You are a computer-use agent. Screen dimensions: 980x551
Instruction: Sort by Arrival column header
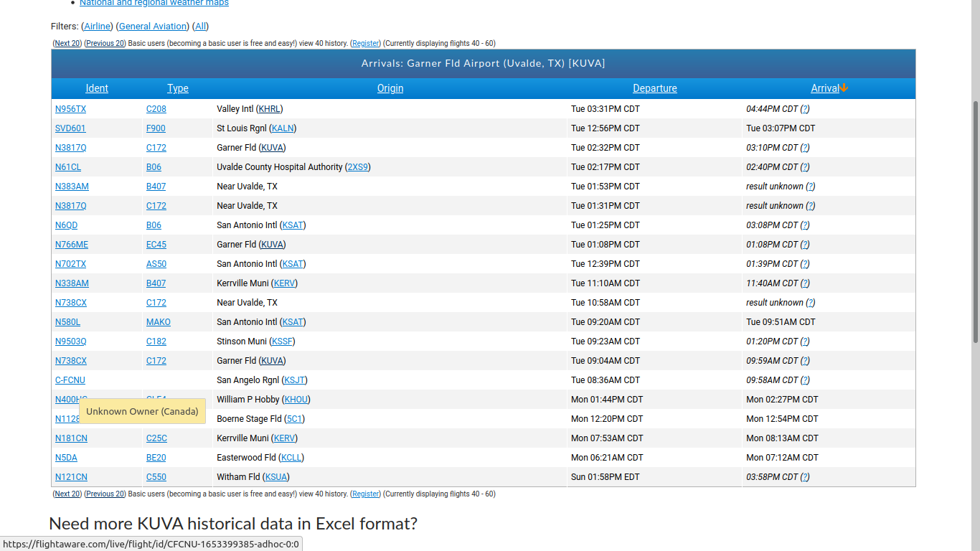825,88
